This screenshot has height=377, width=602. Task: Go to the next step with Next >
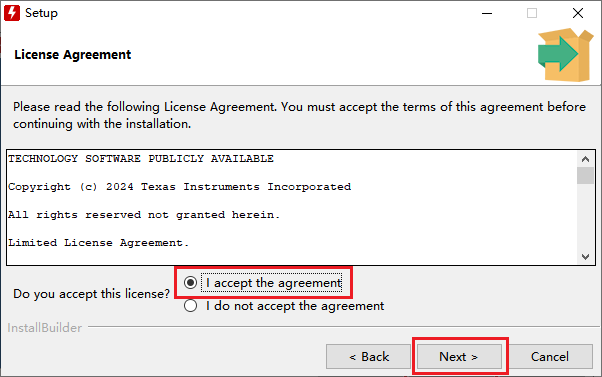[x=459, y=357]
